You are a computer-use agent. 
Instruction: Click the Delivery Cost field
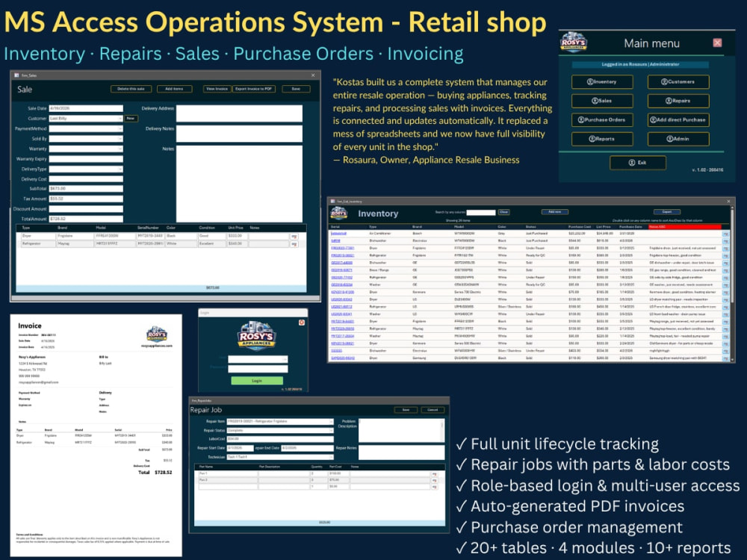coord(86,179)
